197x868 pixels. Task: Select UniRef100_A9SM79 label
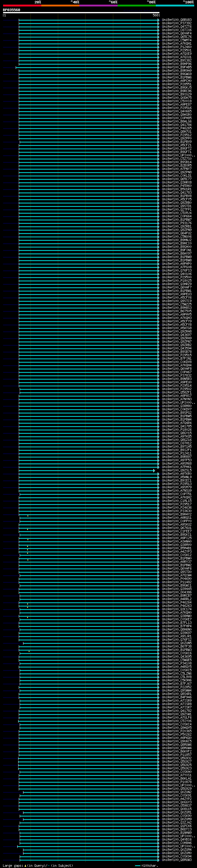tap(176, 487)
